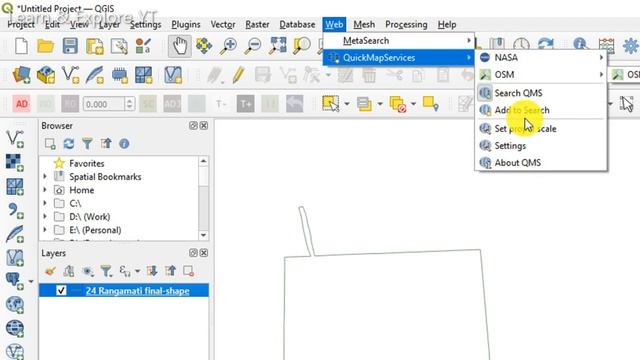Image resolution: width=640 pixels, height=360 pixels.
Task: Undock the Layers panel float button
Action: pyautogui.click(x=193, y=253)
